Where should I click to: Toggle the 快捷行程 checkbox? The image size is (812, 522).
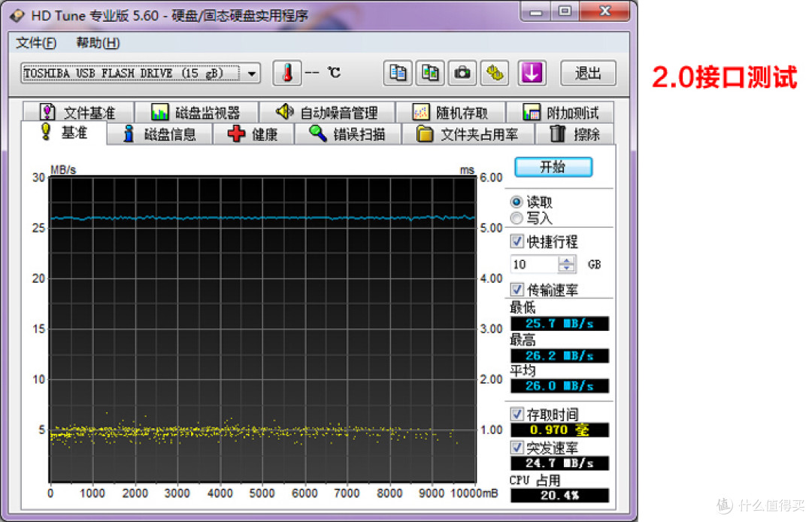(517, 241)
